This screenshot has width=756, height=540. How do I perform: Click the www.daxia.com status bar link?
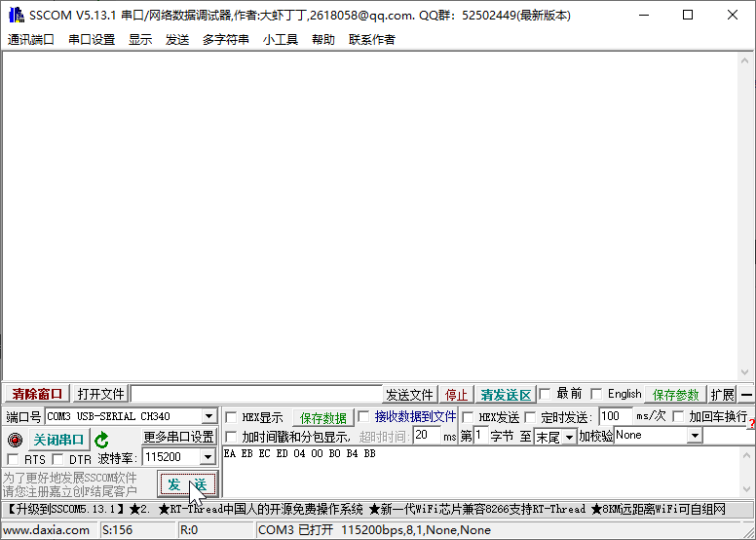point(47,530)
